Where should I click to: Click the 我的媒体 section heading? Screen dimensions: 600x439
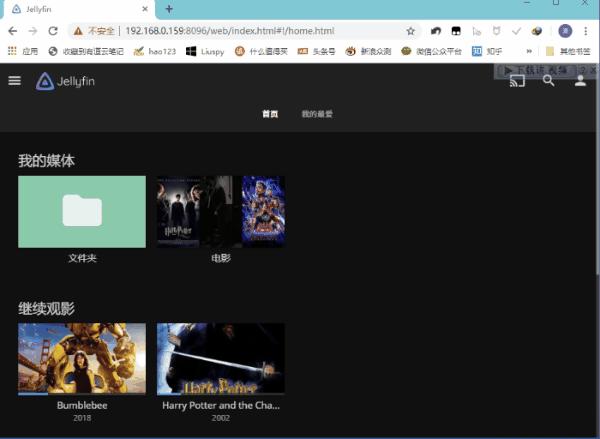[46, 160]
